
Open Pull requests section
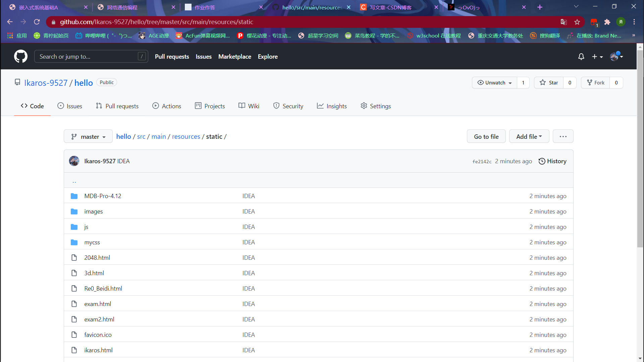click(x=117, y=106)
